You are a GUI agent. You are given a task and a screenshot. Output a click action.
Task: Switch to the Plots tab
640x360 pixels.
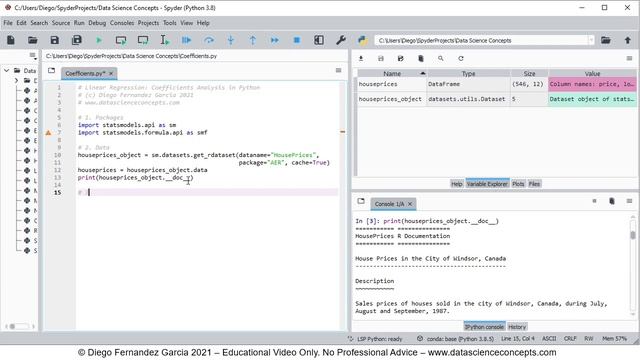(518, 184)
